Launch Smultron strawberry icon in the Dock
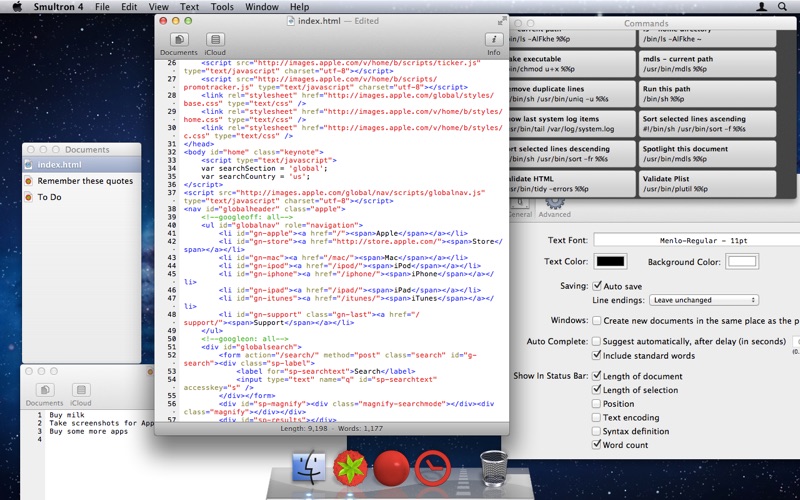This screenshot has height=500, width=800. tap(350, 468)
